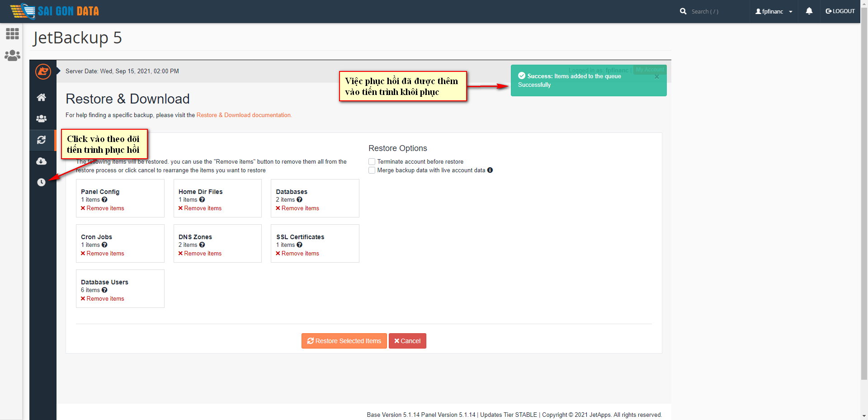This screenshot has width=868, height=420.
Task: Click the page vertical scrollbar
Action: 864,194
